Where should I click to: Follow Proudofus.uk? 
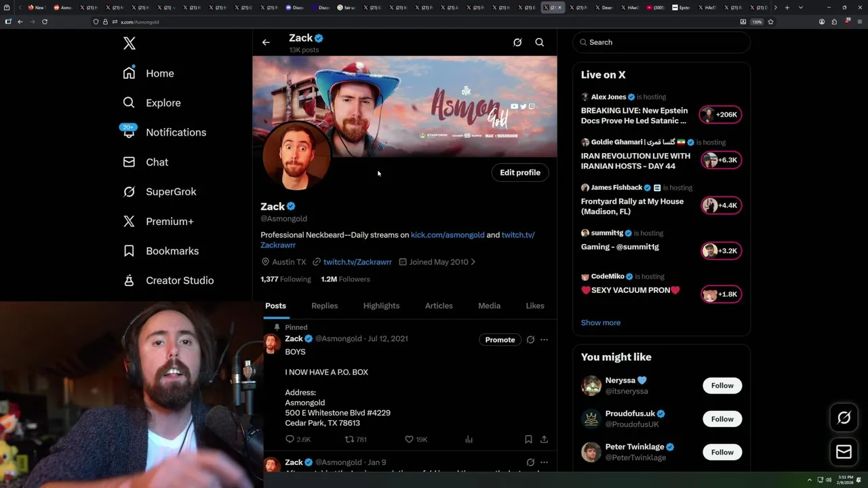(x=722, y=419)
